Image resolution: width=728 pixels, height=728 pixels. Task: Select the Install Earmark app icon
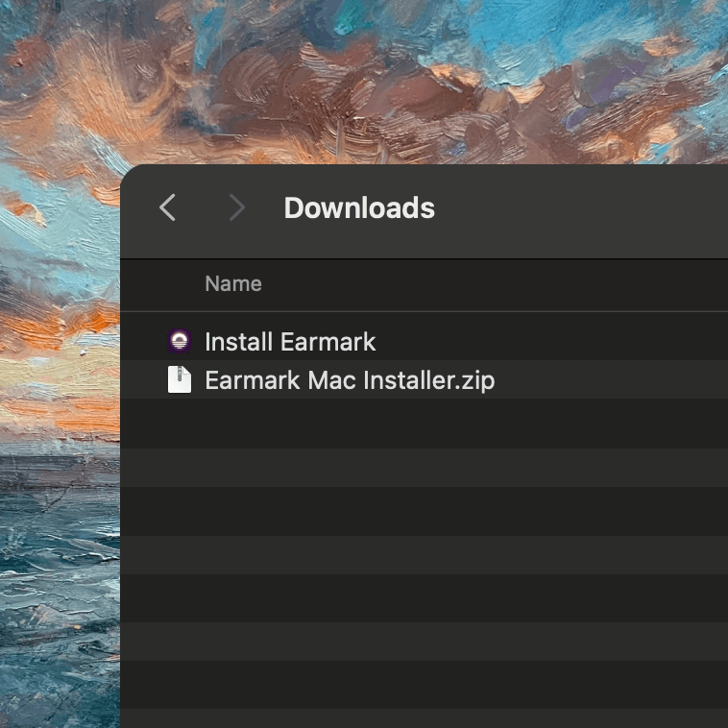[180, 341]
